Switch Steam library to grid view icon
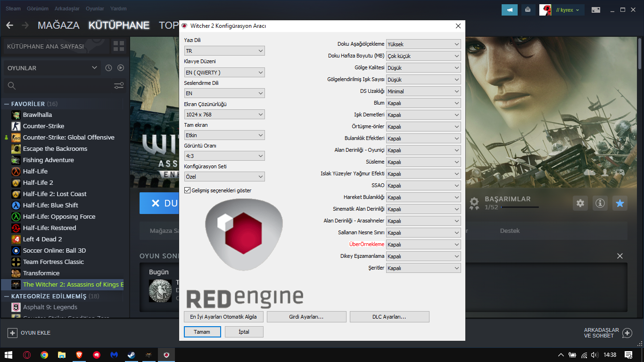The image size is (644, 362). pyautogui.click(x=119, y=46)
